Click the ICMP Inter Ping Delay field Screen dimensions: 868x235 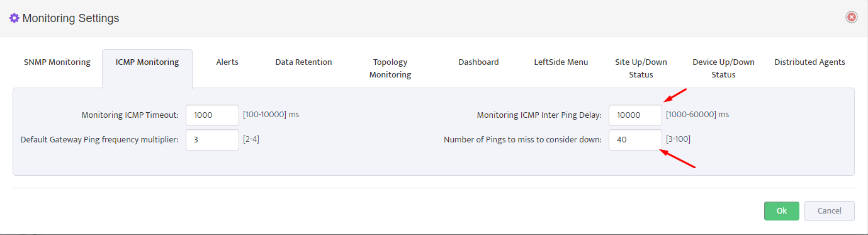click(635, 115)
